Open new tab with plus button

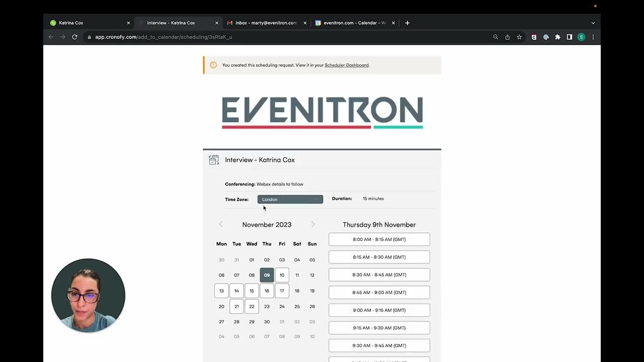(407, 23)
